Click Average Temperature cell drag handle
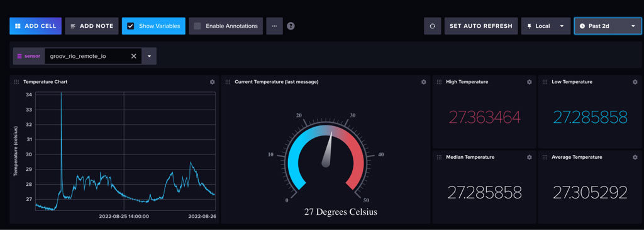Viewport: 644px width, 230px height. pos(545,157)
